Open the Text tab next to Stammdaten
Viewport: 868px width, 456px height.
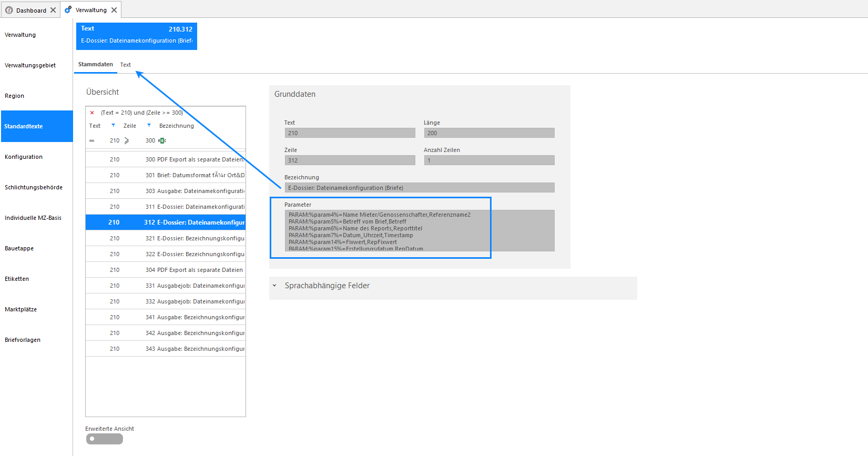(x=125, y=65)
